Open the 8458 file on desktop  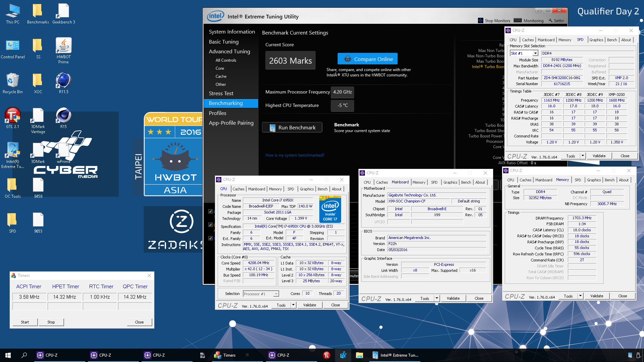coord(38,188)
